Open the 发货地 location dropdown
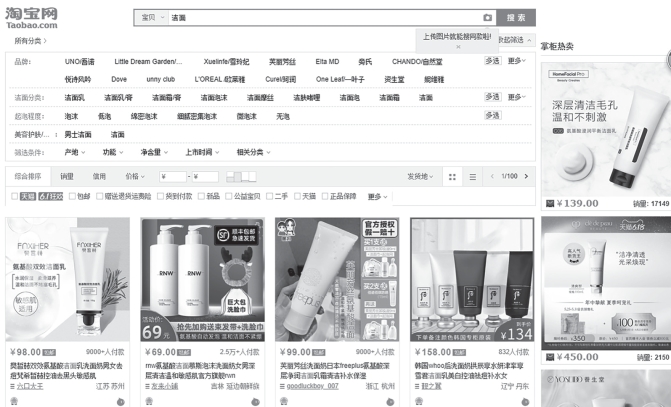 click(420, 176)
